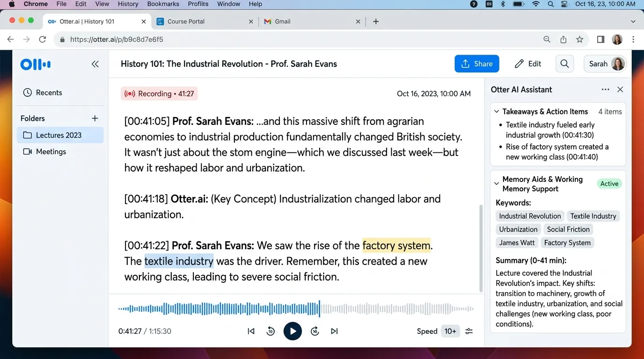Open Chrome three-dot menu
Image resolution: width=644 pixels, height=359 pixels.
pos(633,40)
